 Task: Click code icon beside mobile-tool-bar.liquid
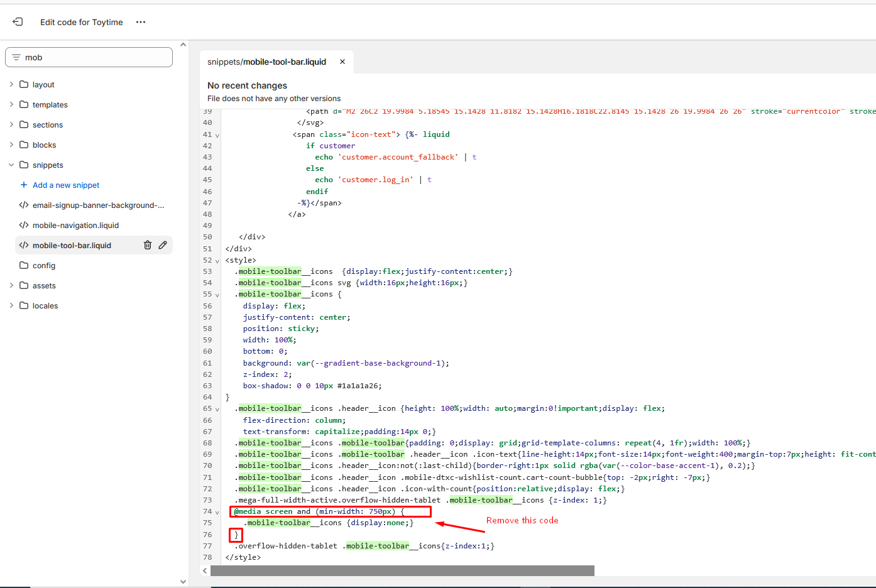(24, 245)
